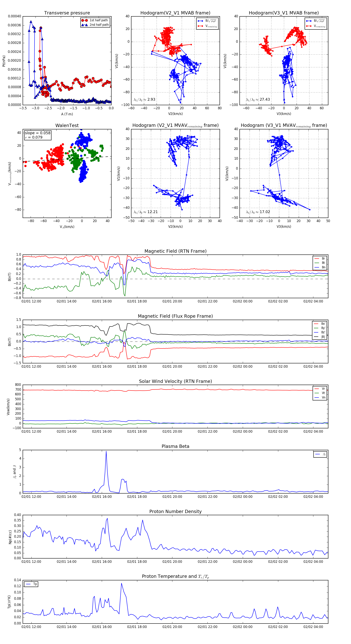Select the 'Br' legend entry
The height and width of the screenshot is (644, 351).
point(320,259)
